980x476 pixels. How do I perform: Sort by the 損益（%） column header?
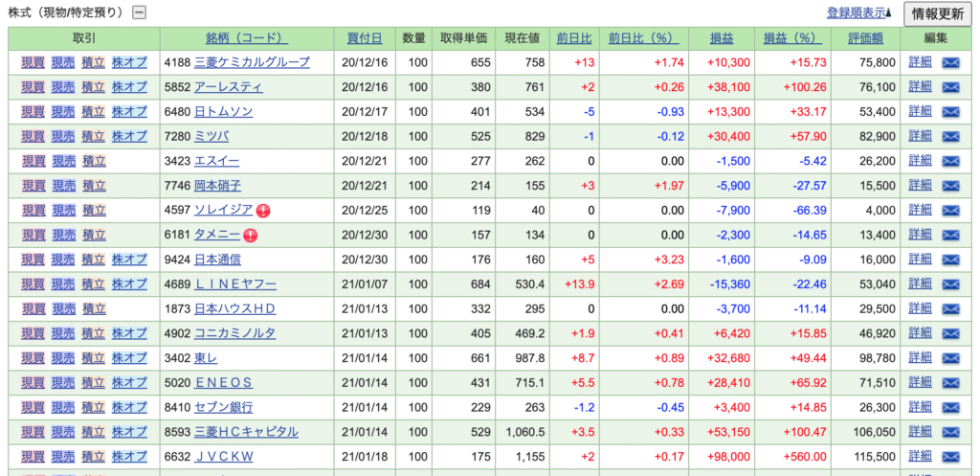click(x=792, y=38)
